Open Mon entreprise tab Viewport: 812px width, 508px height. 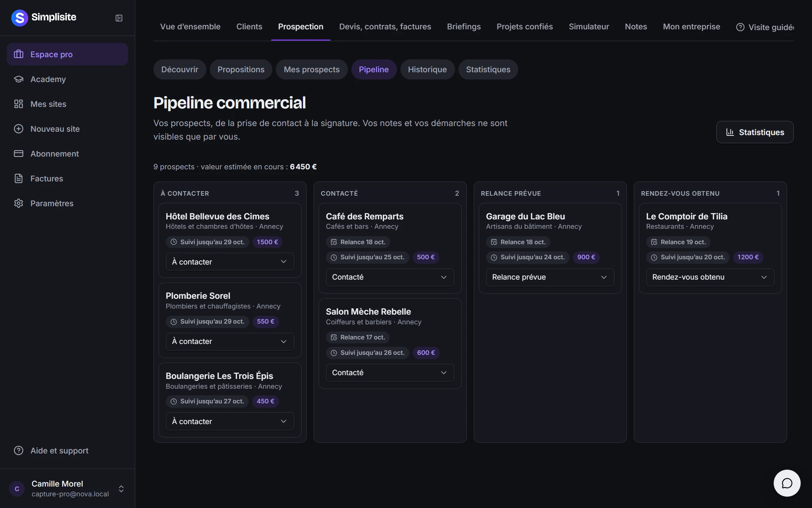(x=691, y=27)
